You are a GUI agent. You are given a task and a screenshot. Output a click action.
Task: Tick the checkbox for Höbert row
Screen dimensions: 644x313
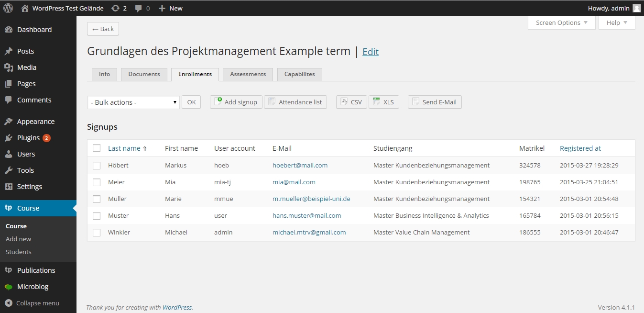[97, 166]
